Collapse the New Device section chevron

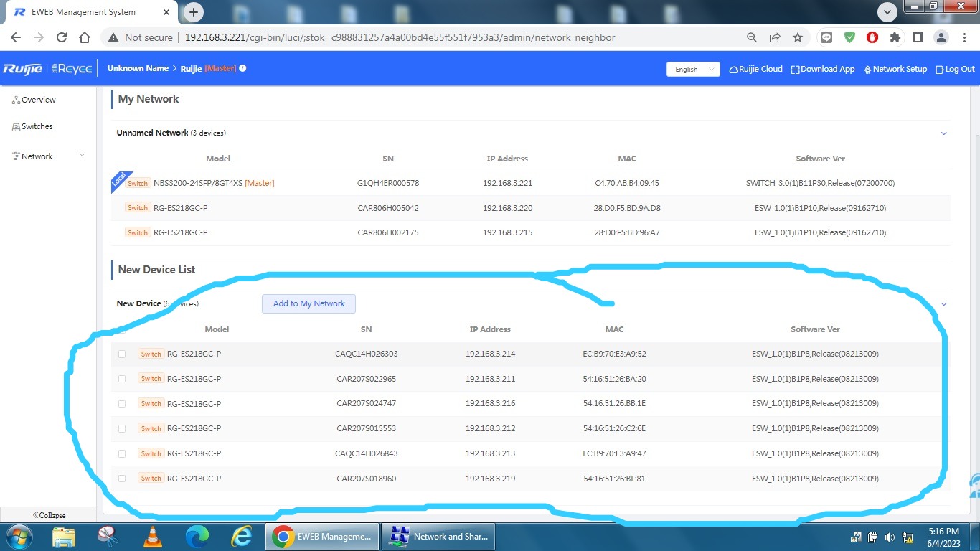(x=944, y=303)
